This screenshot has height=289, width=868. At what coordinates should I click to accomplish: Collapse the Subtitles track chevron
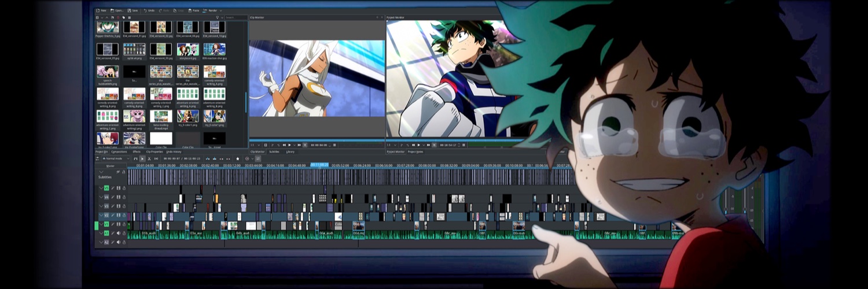(x=101, y=172)
